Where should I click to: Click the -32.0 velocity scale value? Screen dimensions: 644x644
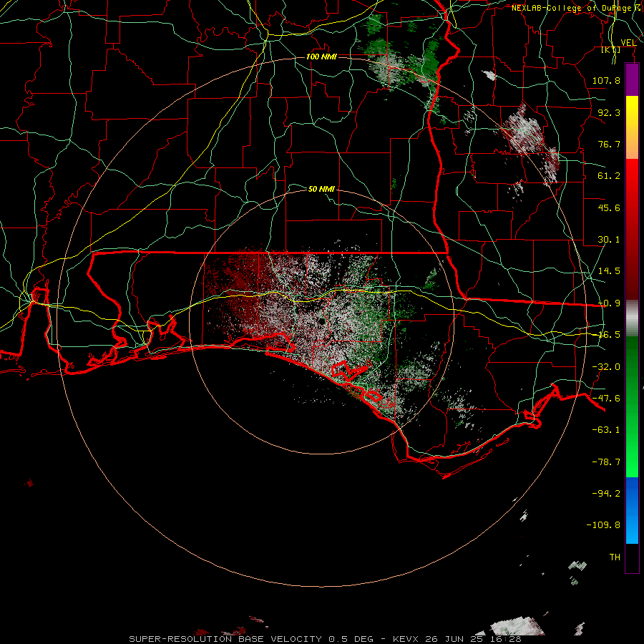point(606,367)
